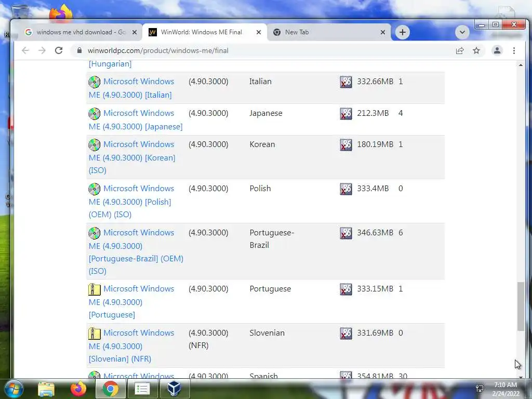Screen dimensions: 532x399
Task: Click the page's vertical scrollbar thumb
Action: point(521,306)
